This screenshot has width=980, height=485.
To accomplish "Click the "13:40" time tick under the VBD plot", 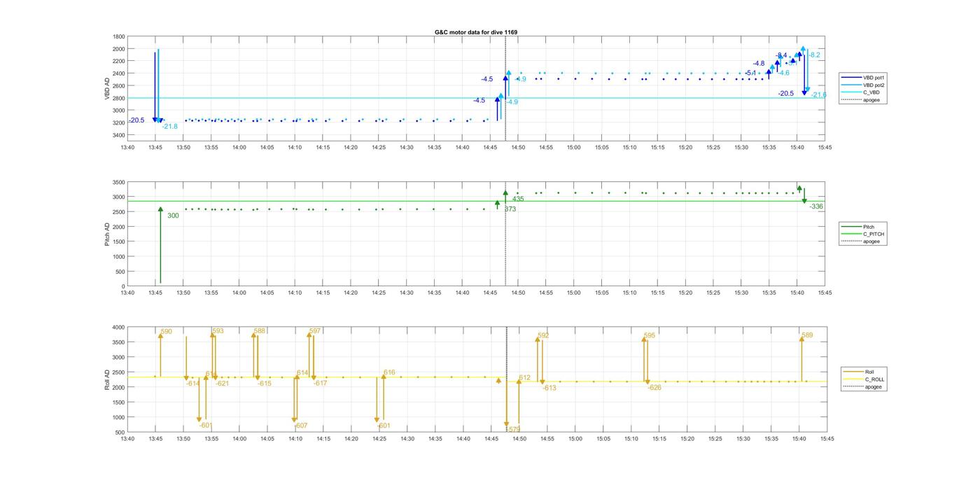I will (x=127, y=148).
